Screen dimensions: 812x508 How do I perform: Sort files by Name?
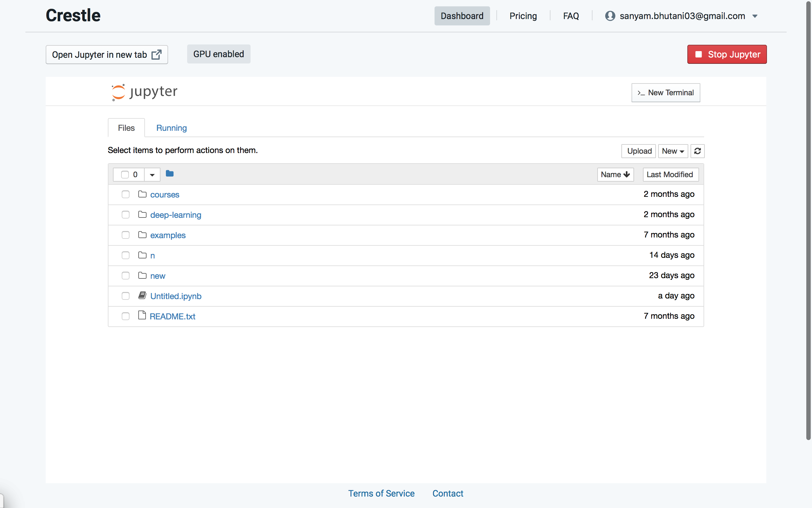(615, 175)
